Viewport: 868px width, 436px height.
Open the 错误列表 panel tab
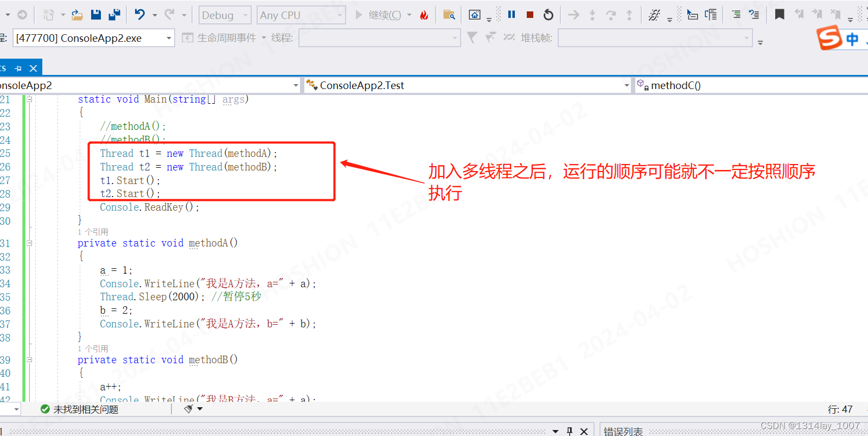623,431
